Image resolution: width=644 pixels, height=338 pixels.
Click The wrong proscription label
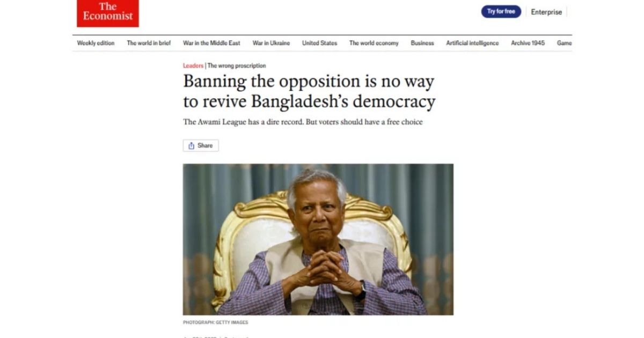[x=237, y=65]
